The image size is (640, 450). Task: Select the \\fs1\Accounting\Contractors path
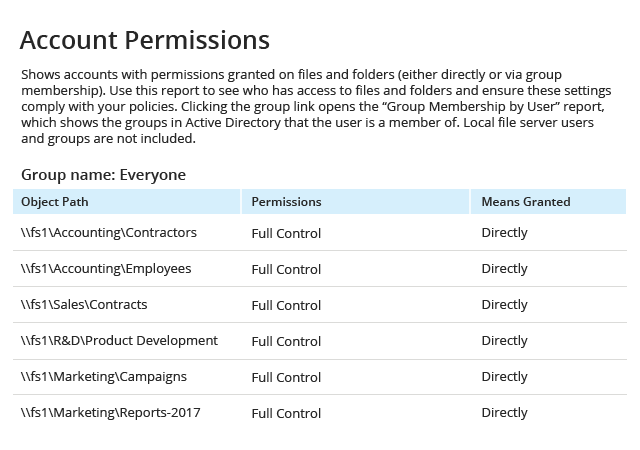tap(109, 233)
